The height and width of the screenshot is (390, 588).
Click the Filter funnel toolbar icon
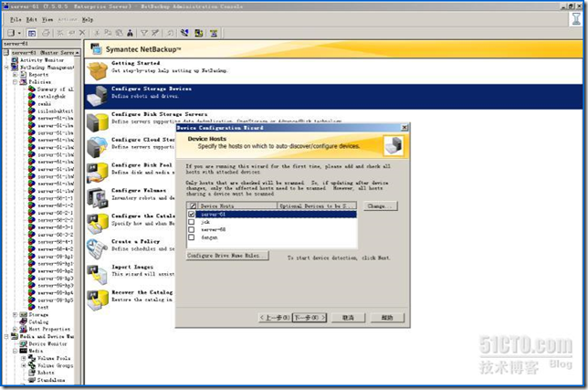pos(144,34)
